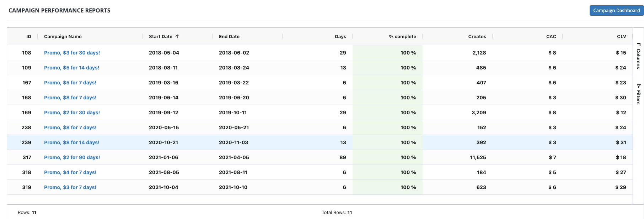Viewport: 644px width, 219px height.
Task: Open campaign 317 Promo, $2 for 90 days!
Action: coord(72,157)
